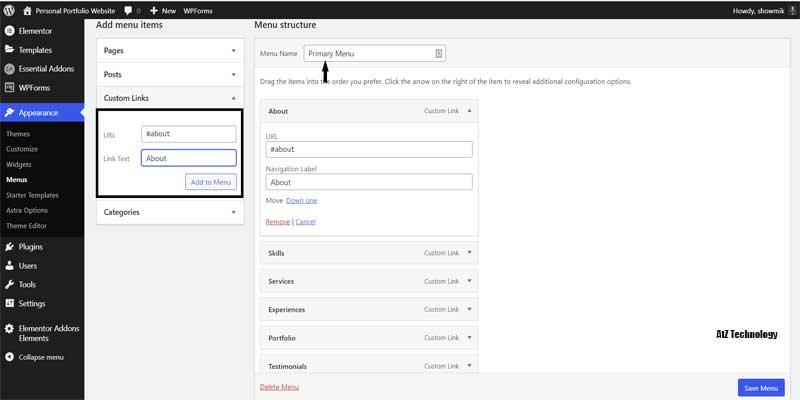Collapse the Custom Links panel
Viewport: 800px width, 400px height.
(234, 98)
